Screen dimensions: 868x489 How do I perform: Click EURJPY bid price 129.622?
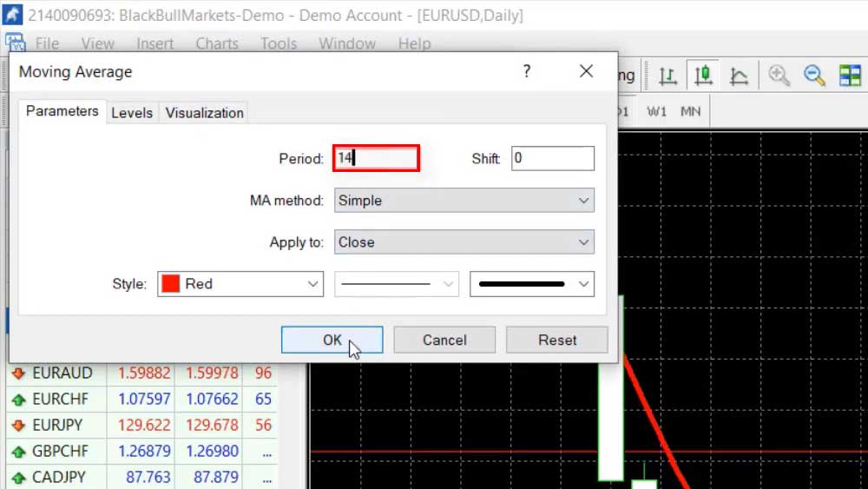coord(144,426)
